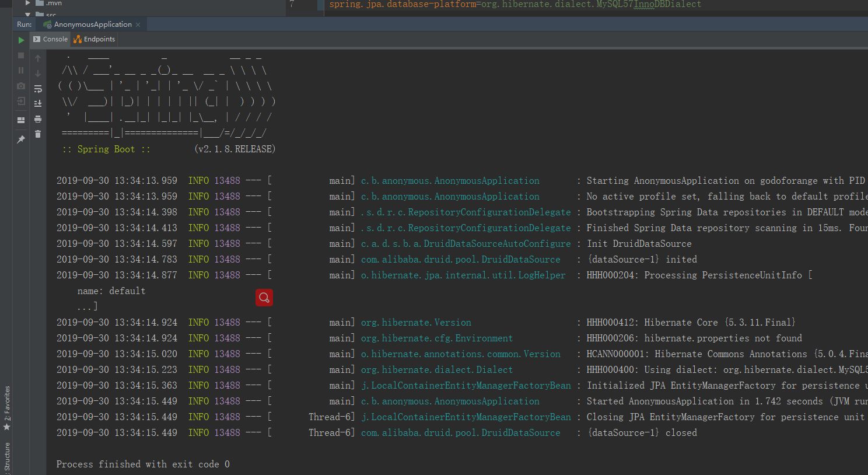Click the Print console output icon

(x=38, y=119)
